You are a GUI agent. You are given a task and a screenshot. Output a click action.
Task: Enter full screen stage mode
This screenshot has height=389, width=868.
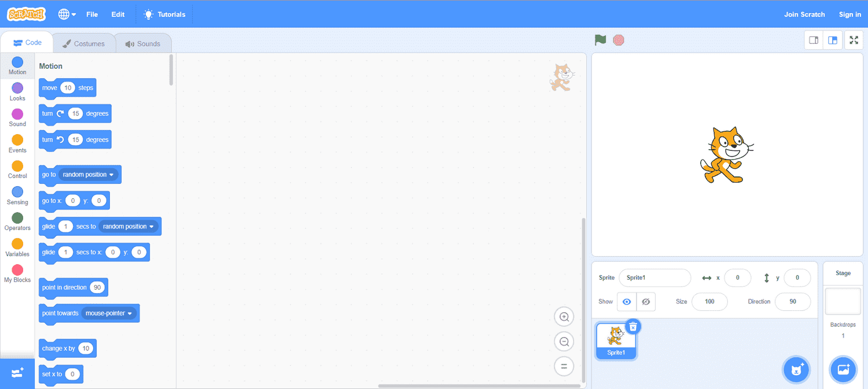(854, 40)
